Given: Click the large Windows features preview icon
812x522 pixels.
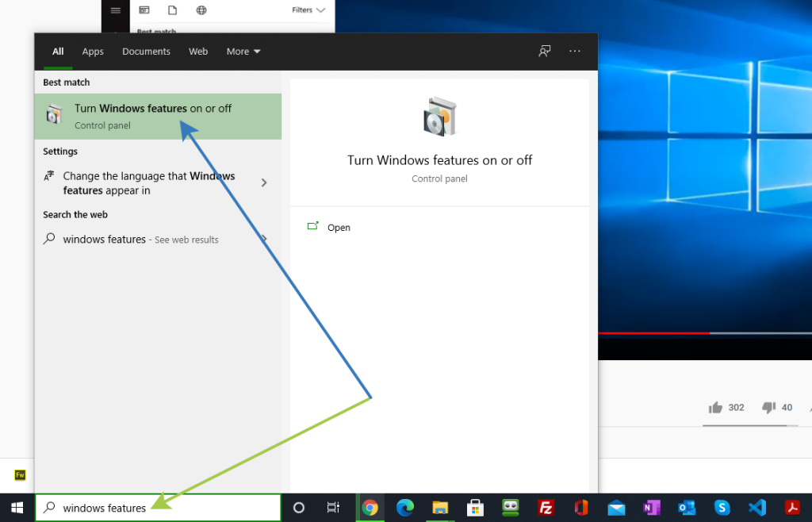Looking at the screenshot, I should click(439, 117).
